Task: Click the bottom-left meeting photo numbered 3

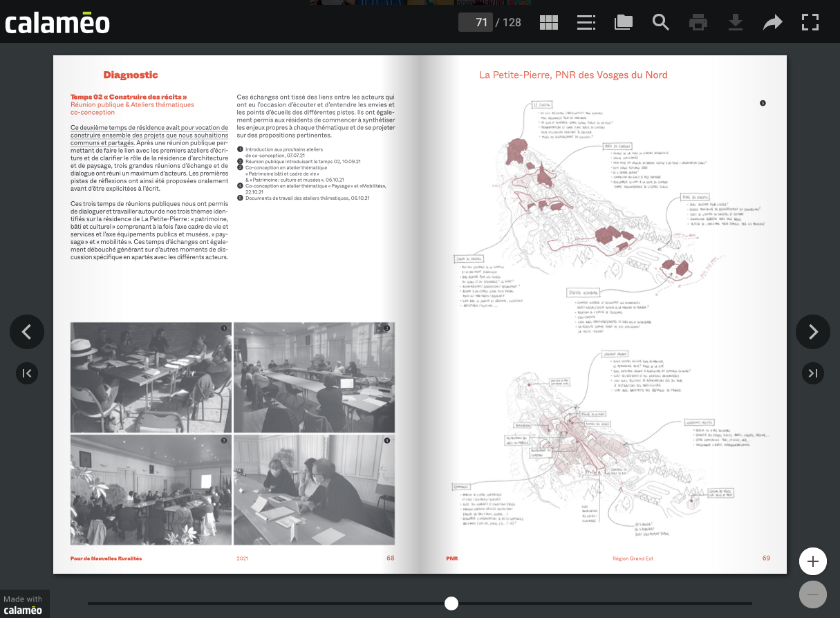Action: click(x=151, y=489)
